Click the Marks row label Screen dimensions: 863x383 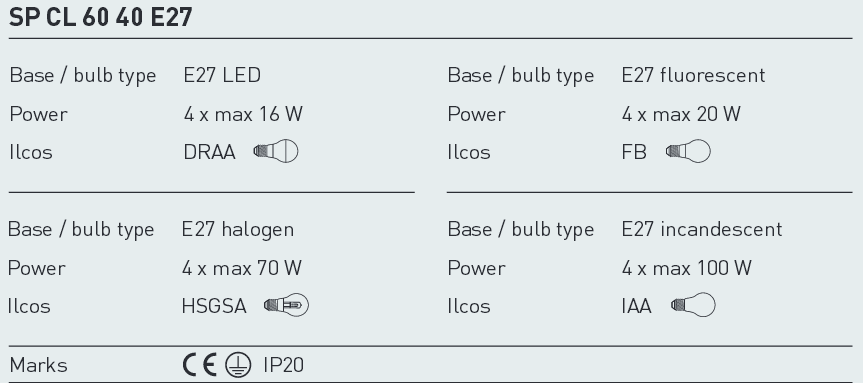(39, 365)
